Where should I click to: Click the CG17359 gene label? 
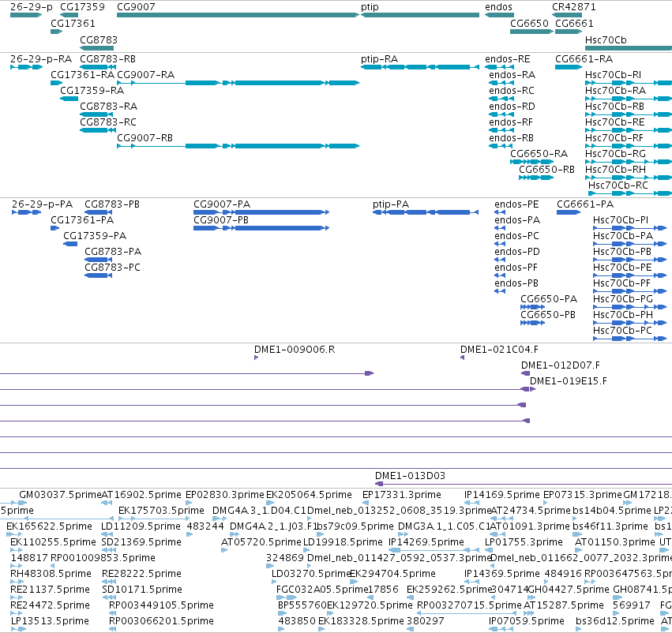tap(82, 7)
